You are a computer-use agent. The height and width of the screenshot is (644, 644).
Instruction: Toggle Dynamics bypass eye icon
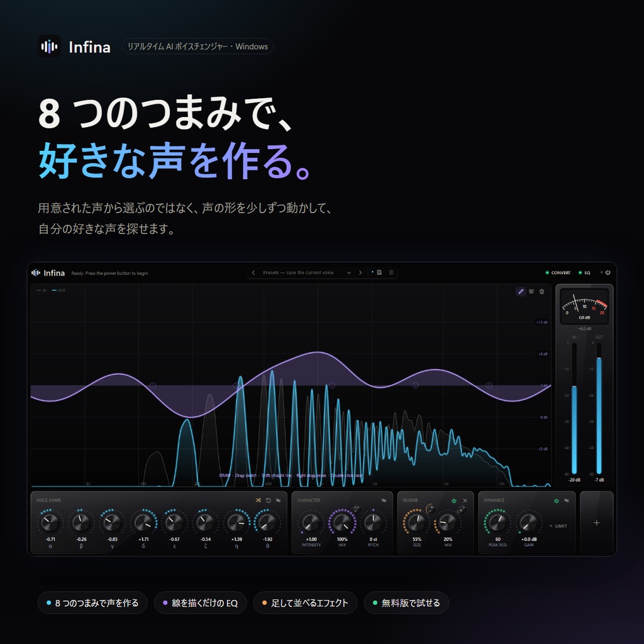tap(567, 500)
